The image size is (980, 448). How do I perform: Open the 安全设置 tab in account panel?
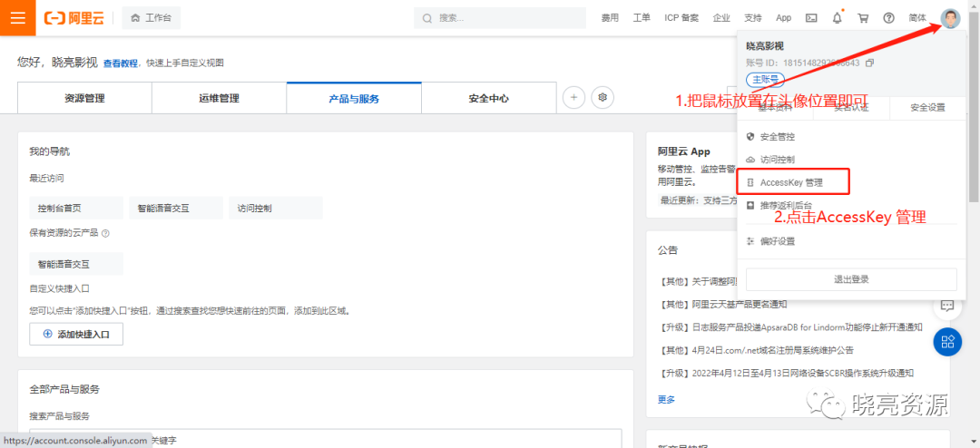pos(927,108)
